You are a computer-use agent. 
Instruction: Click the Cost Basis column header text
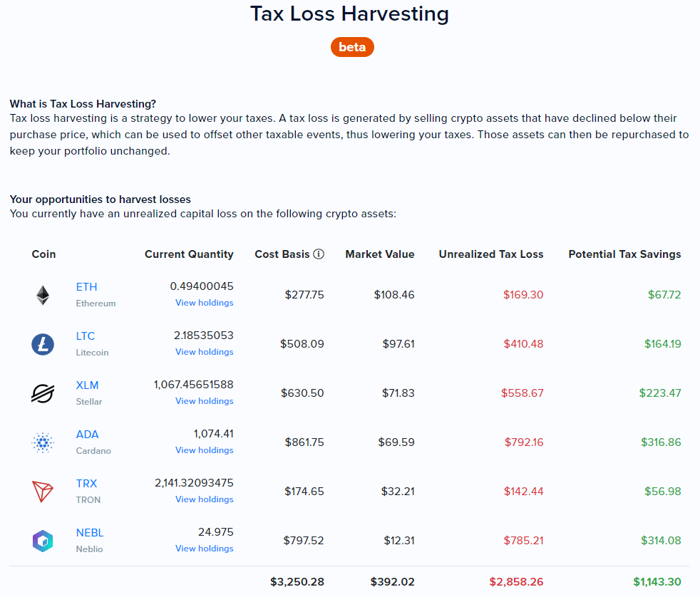click(282, 254)
